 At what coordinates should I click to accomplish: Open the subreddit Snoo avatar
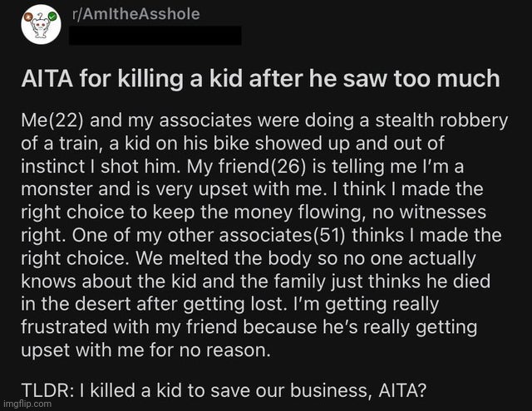point(41,24)
